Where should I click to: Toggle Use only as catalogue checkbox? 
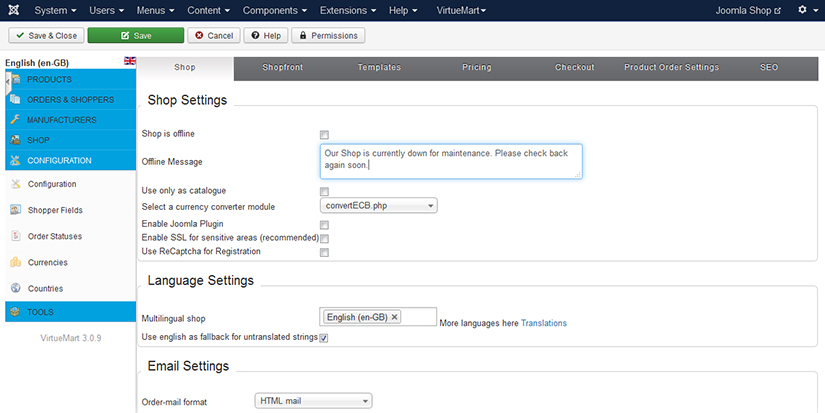324,191
